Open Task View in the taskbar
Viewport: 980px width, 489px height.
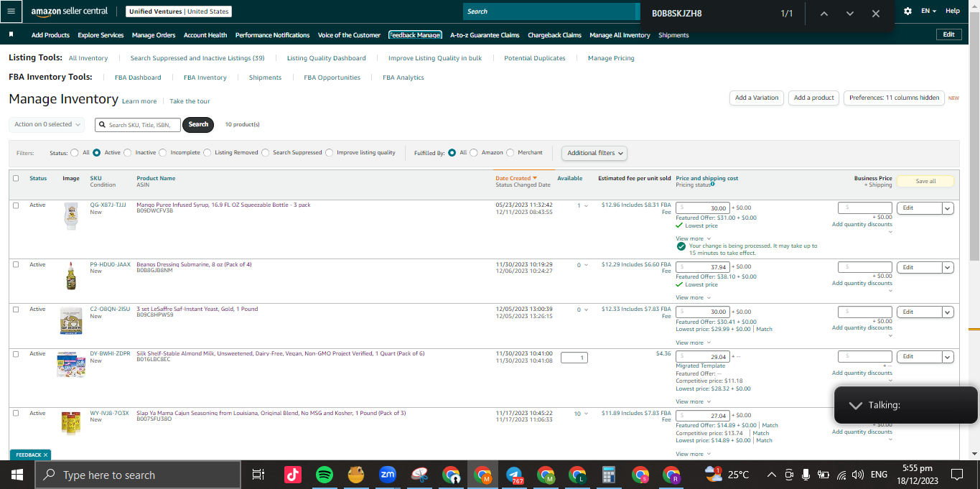click(258, 475)
